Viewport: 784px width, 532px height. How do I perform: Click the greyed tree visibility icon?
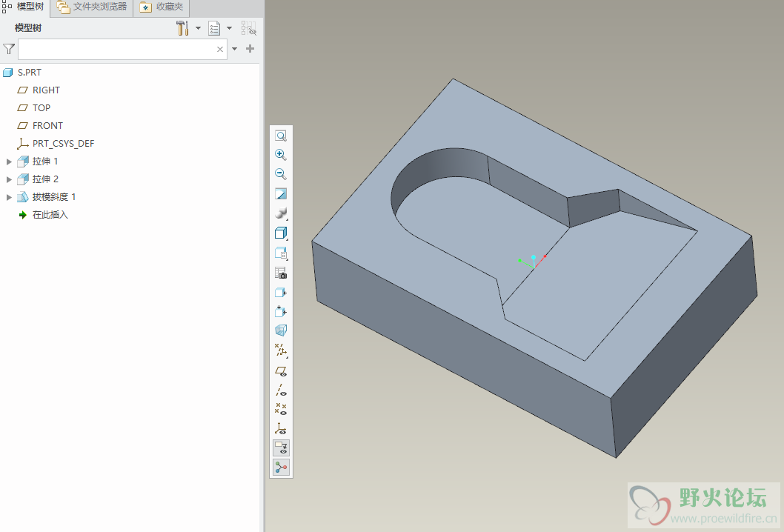point(248,28)
